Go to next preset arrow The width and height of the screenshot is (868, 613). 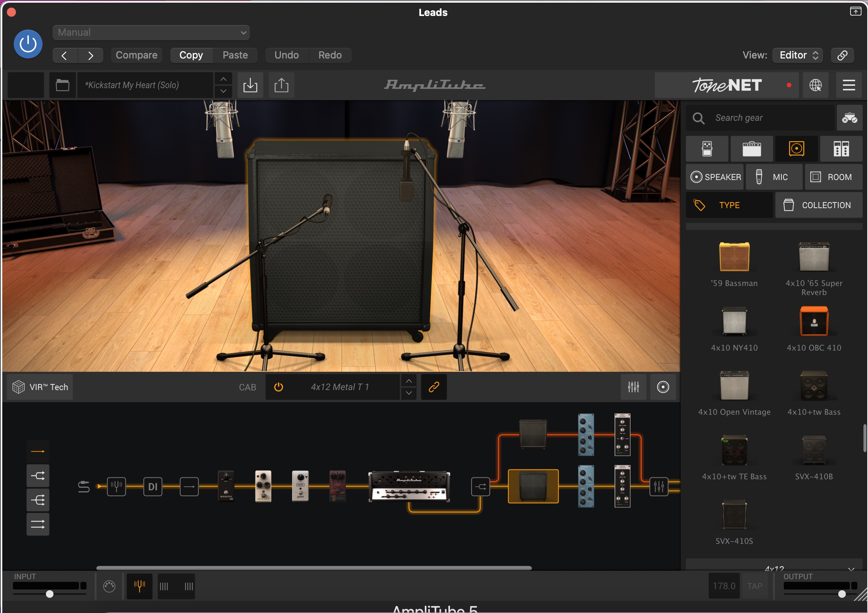[x=90, y=55]
